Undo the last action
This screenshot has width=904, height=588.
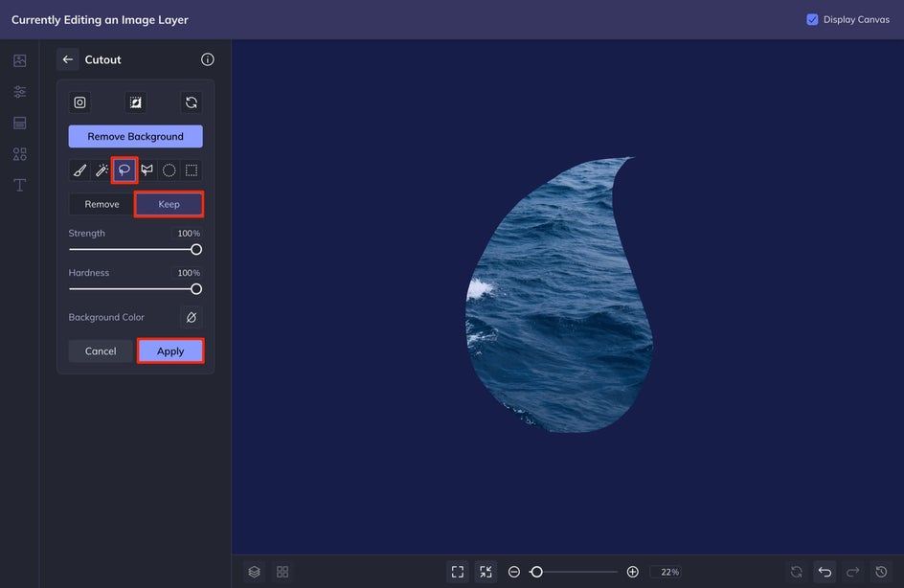coord(825,572)
